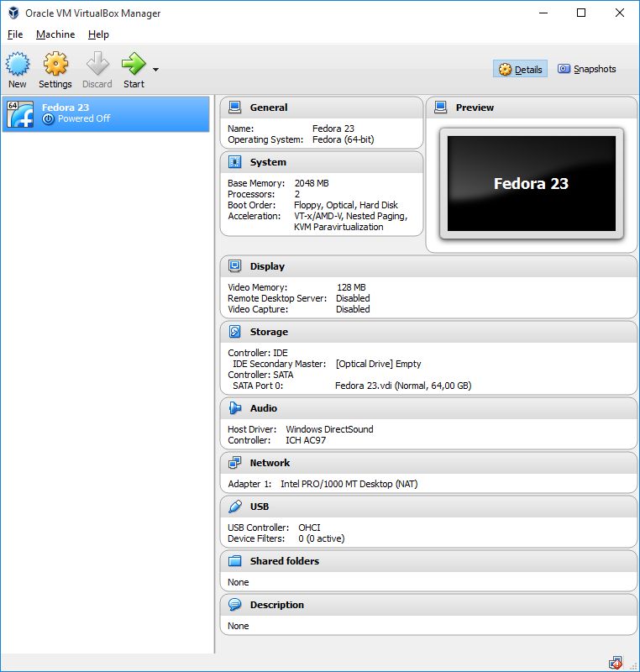Image resolution: width=640 pixels, height=672 pixels.
Task: Switch to the Details view
Action: pos(520,69)
